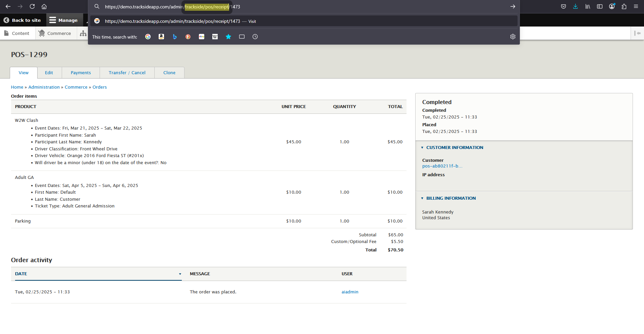
Task: Click the Custom/Optional Fee $5.50 value
Action: coord(397,241)
